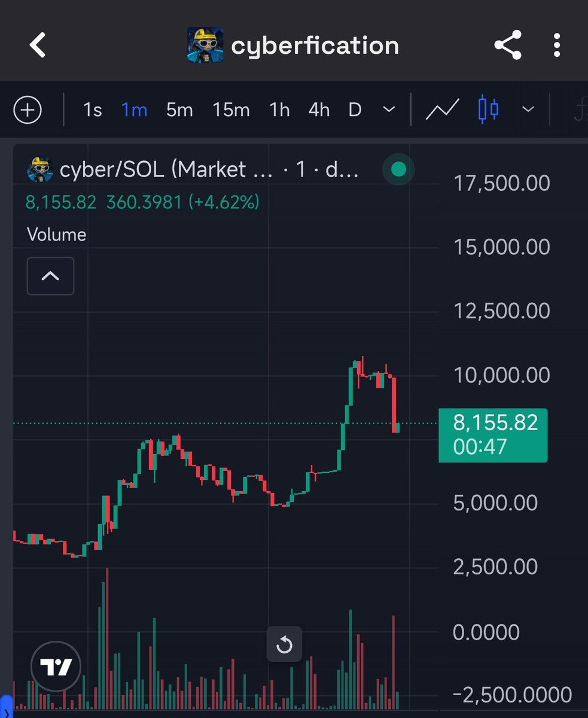This screenshot has height=718, width=588.
Task: Tap the 10,000.00 price axis label
Action: coord(502,375)
